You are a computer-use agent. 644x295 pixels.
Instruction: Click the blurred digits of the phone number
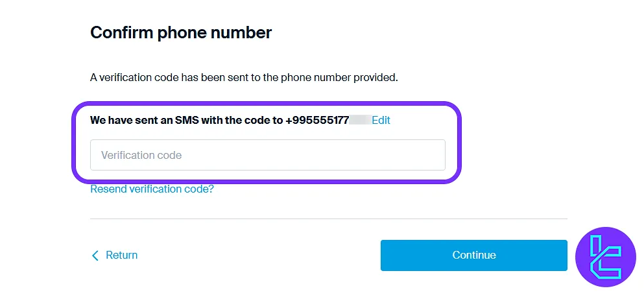(x=359, y=120)
